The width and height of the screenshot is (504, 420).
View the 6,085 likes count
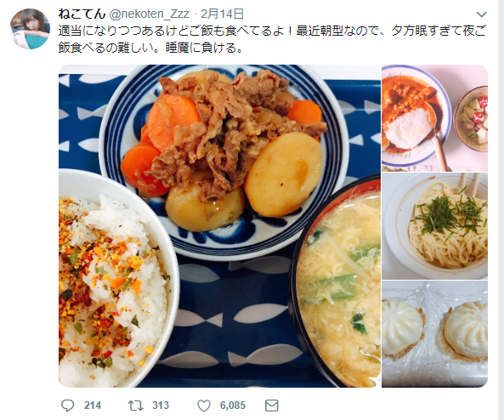[233, 406]
